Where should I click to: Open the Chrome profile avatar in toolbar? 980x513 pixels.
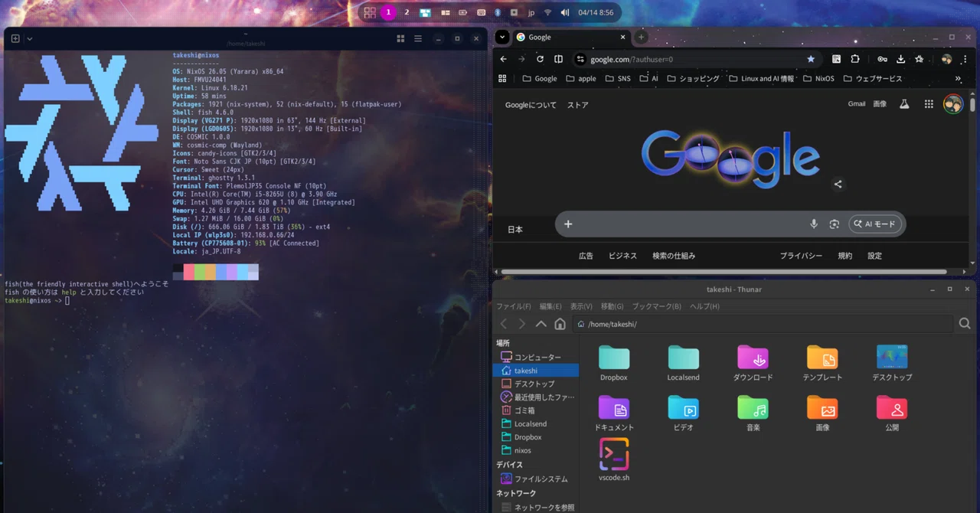pos(946,59)
